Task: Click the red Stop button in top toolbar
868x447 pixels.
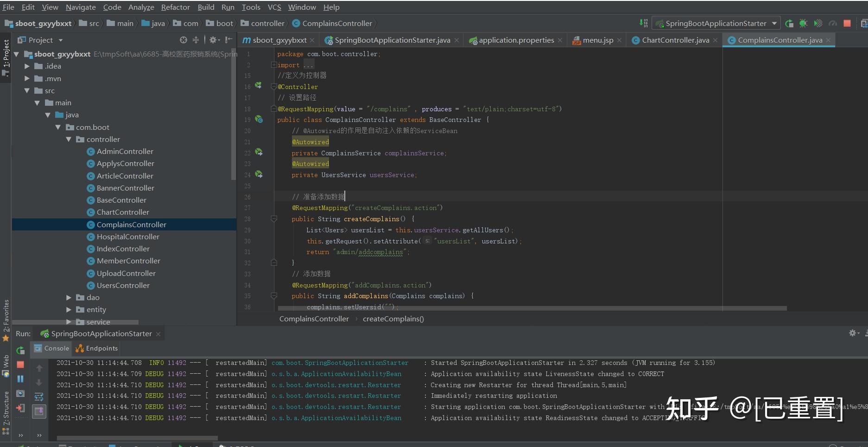Action: [847, 23]
